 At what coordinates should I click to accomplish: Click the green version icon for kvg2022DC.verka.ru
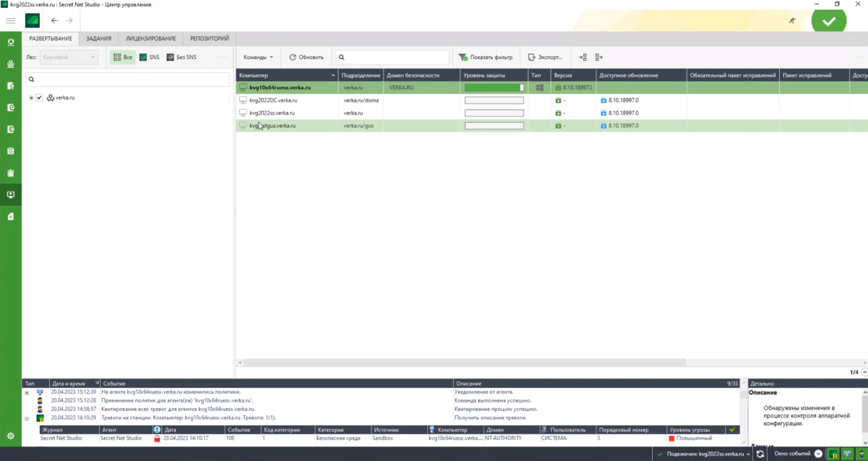558,101
